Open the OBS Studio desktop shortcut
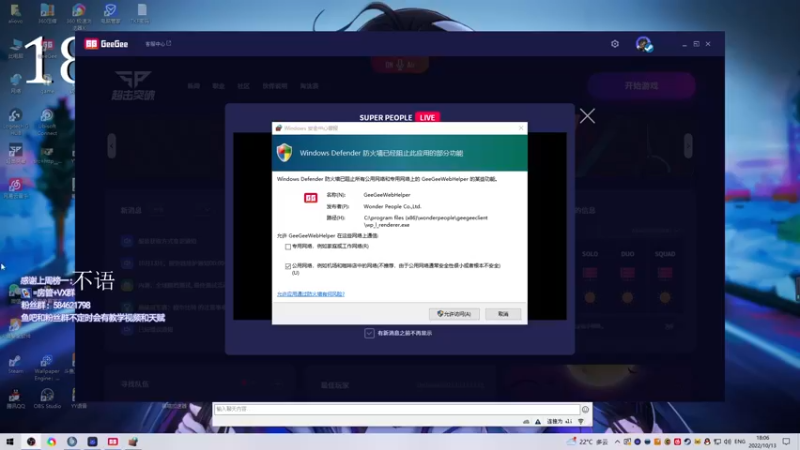This screenshot has width=800, height=450. [x=47, y=399]
